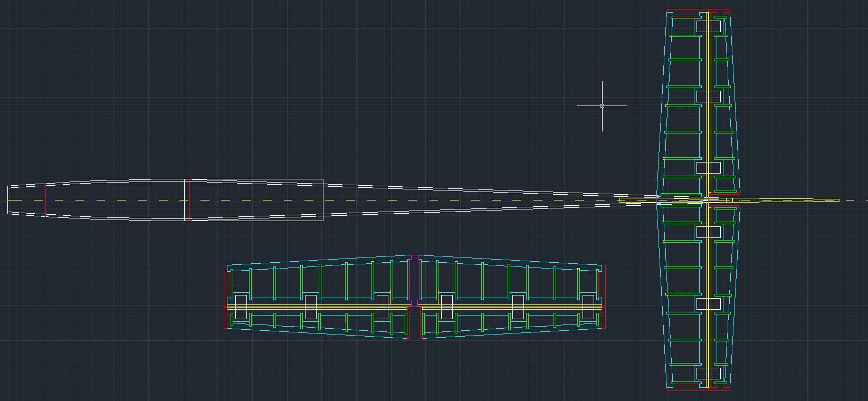
Task: Select the fifth white rectangle from left in horizontal wing
Action: pos(518,307)
